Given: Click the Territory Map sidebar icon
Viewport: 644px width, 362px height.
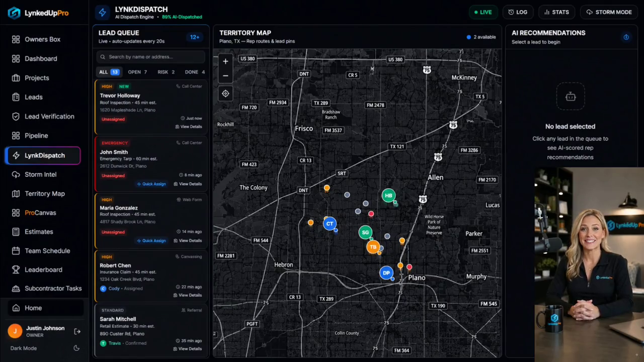Looking at the screenshot, I should tap(16, 194).
